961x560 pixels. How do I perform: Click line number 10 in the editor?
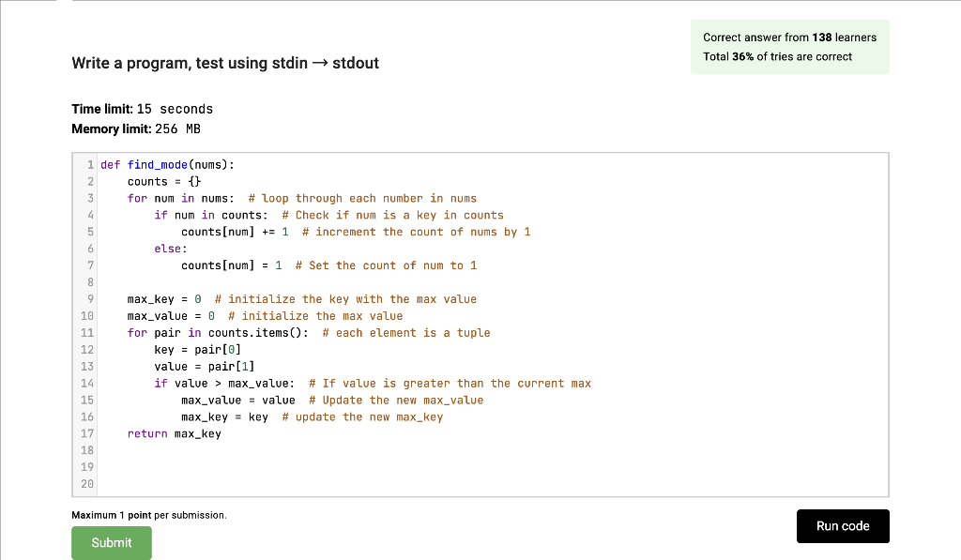tap(86, 315)
